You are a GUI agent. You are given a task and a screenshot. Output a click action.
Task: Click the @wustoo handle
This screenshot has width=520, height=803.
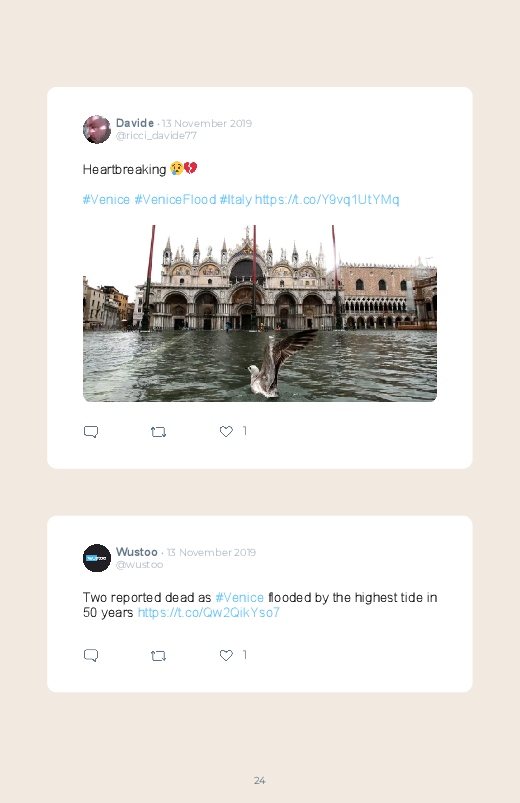pyautogui.click(x=139, y=564)
